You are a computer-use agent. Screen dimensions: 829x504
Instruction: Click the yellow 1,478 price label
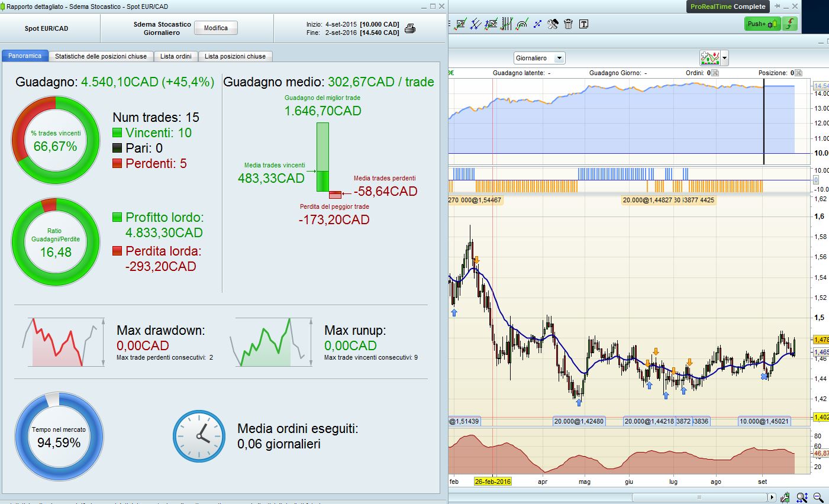821,340
